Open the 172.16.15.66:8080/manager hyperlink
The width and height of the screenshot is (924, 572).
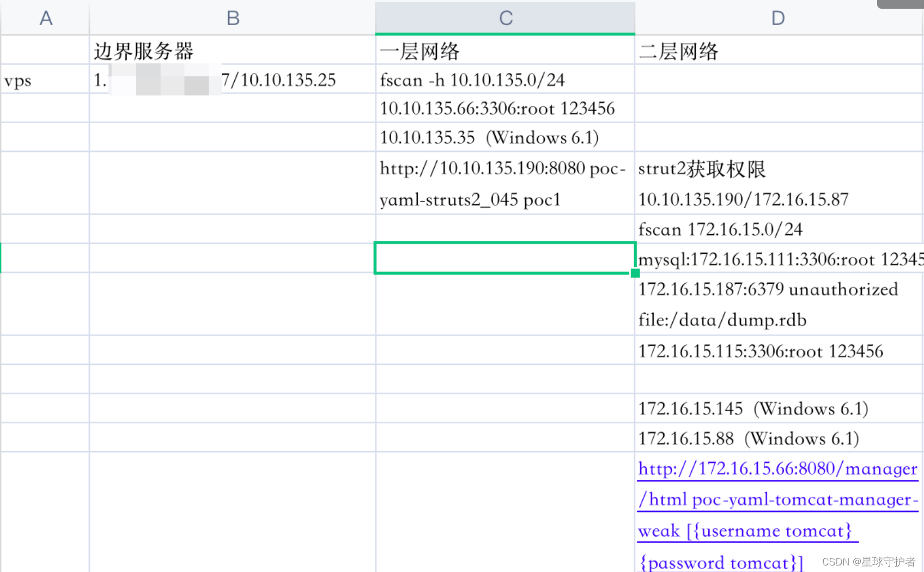pyautogui.click(x=777, y=515)
